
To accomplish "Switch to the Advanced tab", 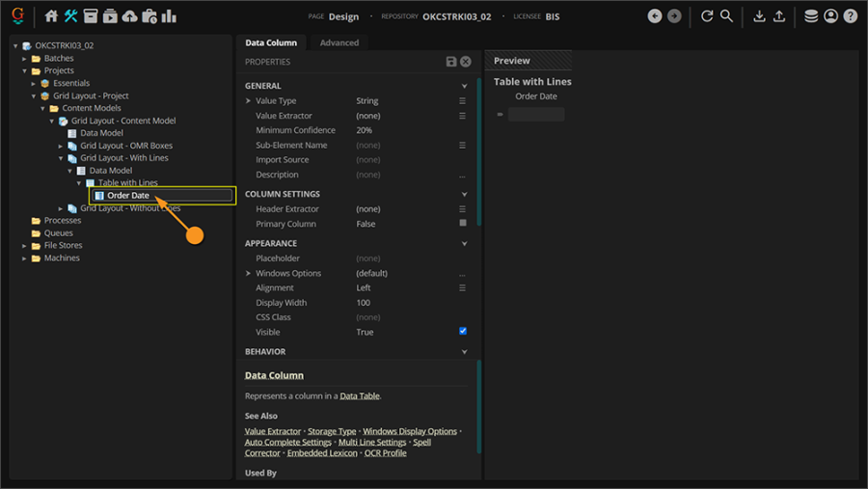I will click(339, 42).
